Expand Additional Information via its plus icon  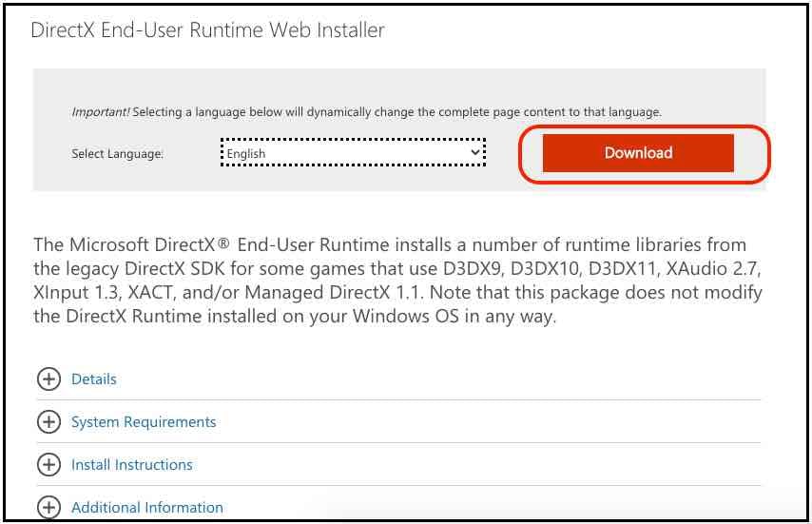[48, 507]
